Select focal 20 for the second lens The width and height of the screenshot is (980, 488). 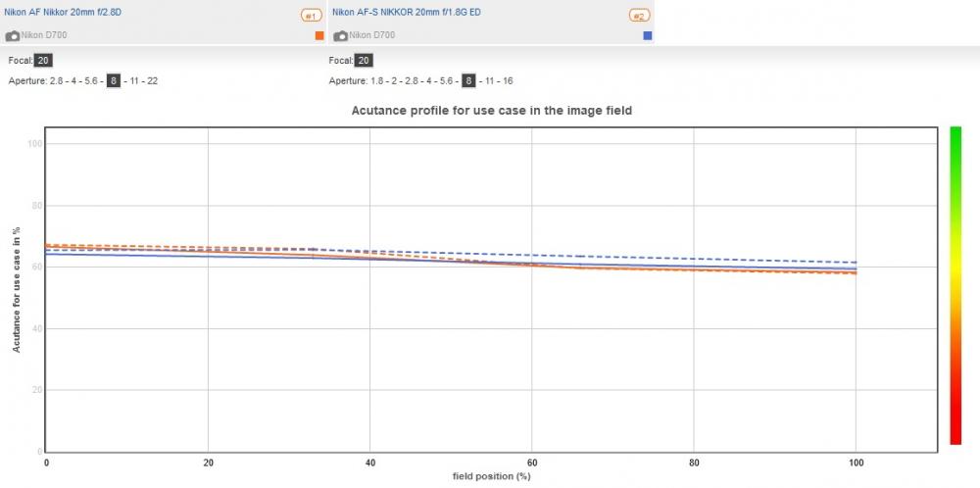coord(364,61)
